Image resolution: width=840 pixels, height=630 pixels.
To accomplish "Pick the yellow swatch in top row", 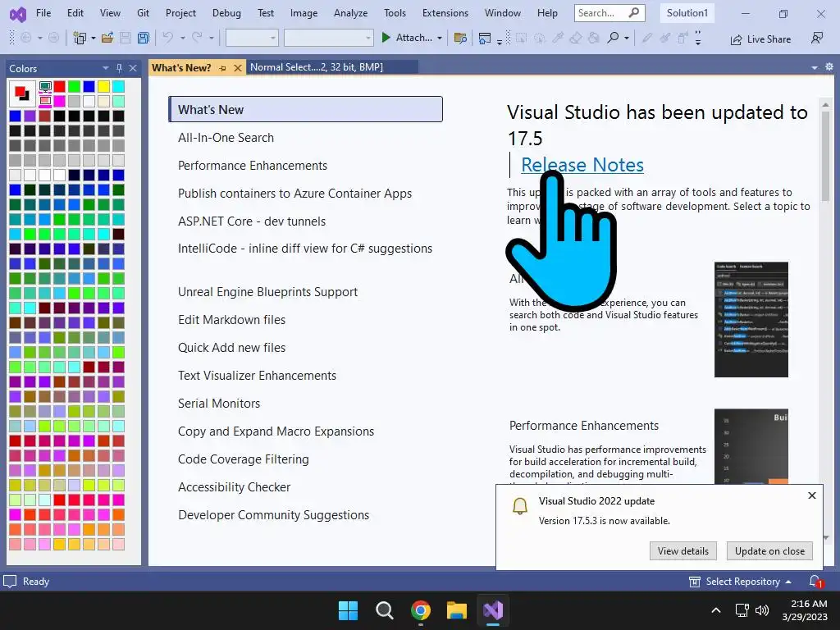I will [104, 86].
